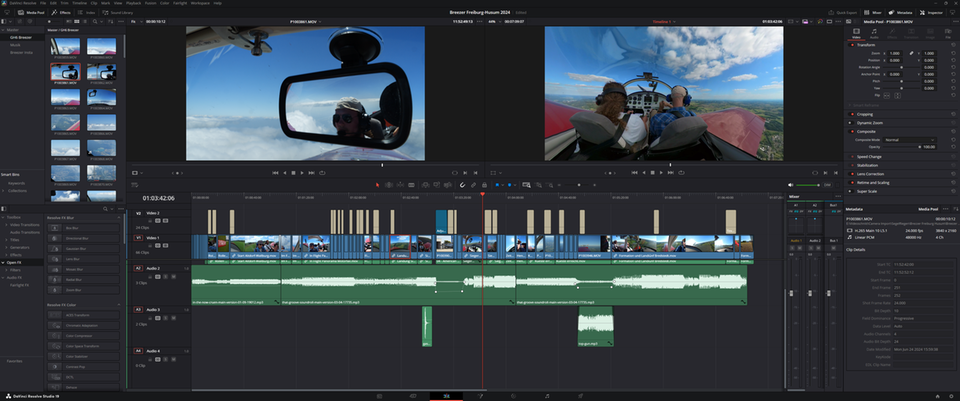Image resolution: width=960 pixels, height=401 pixels.
Task: Switch to Inspector Video tab
Action: click(857, 33)
